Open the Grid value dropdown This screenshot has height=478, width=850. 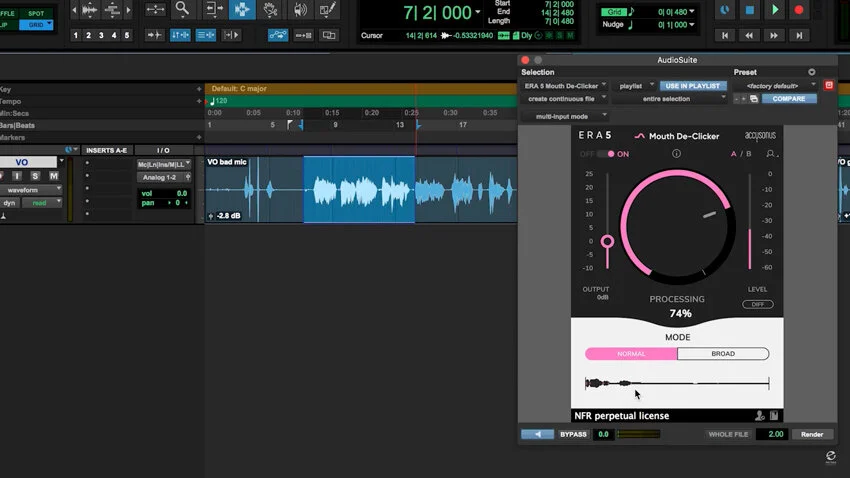pyautogui.click(x=692, y=11)
